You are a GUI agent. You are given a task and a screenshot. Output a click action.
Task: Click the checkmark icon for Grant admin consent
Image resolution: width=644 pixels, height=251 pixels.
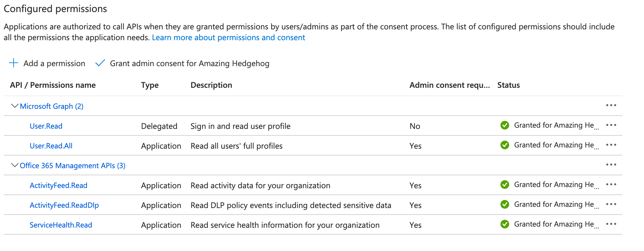(100, 63)
